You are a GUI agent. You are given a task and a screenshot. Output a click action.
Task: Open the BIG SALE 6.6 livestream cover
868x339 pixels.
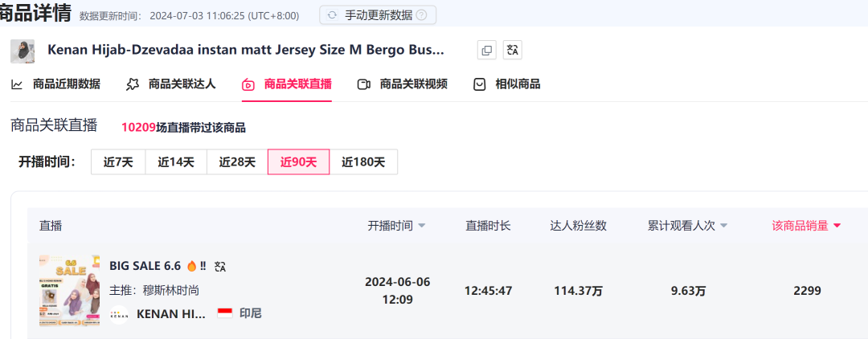click(x=70, y=290)
